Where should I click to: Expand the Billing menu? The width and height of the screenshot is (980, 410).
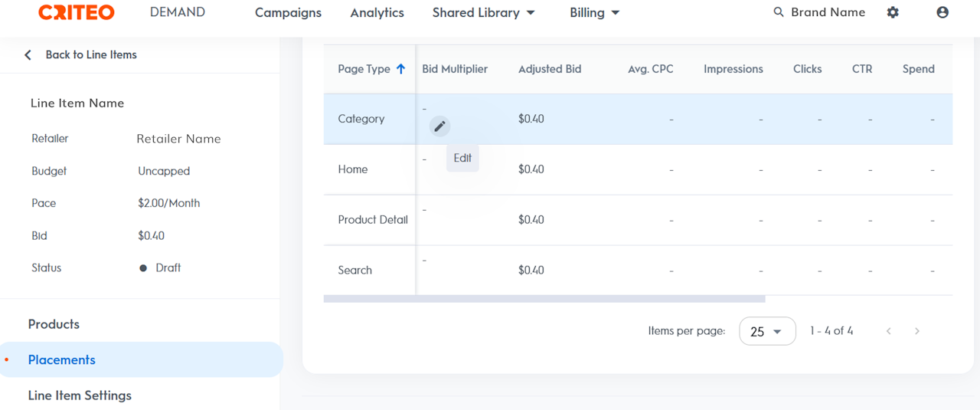[594, 13]
